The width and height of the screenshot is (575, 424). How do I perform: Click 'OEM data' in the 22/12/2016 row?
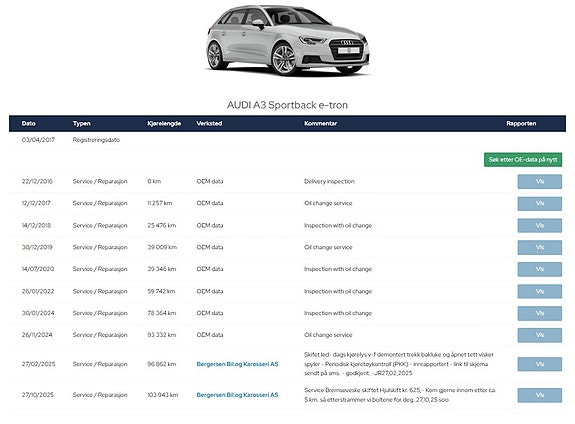(210, 181)
